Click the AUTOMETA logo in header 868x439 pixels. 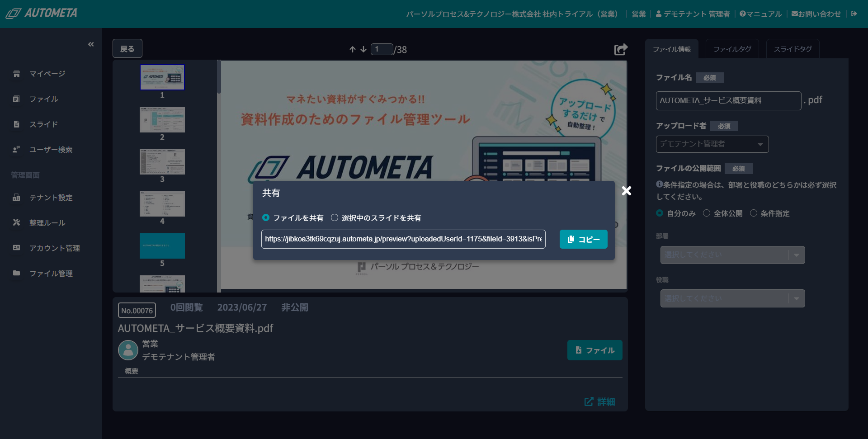42,13
